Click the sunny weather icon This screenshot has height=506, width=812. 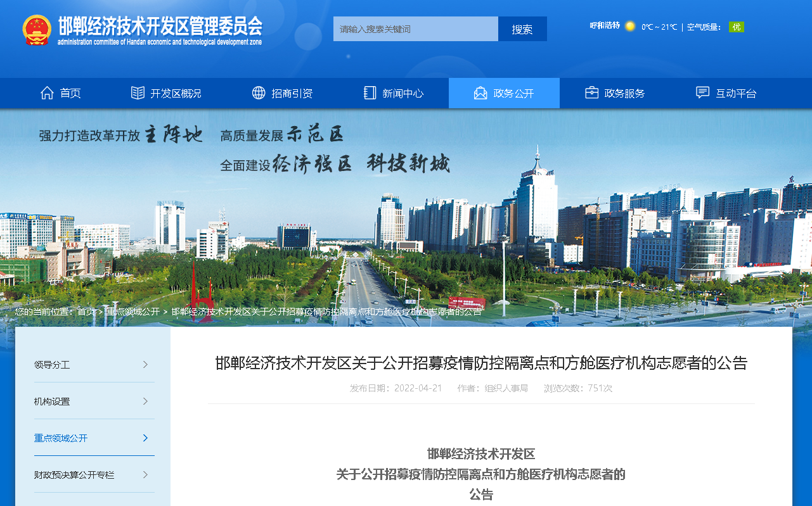[x=630, y=27]
